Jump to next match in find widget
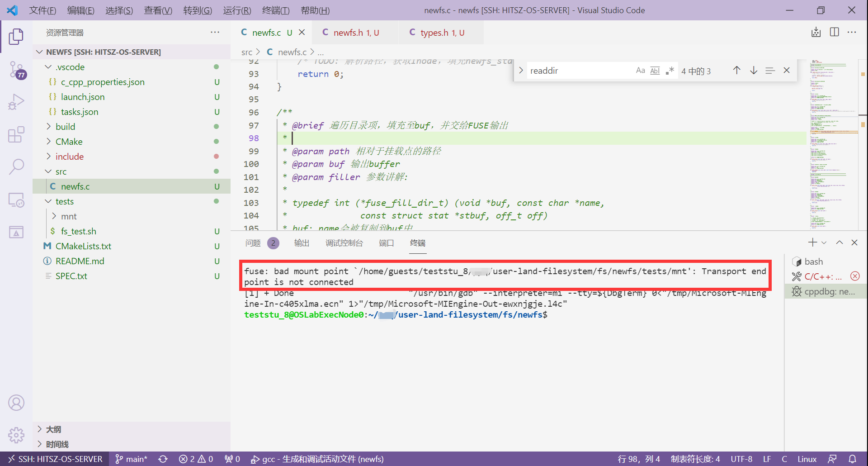 [754, 71]
